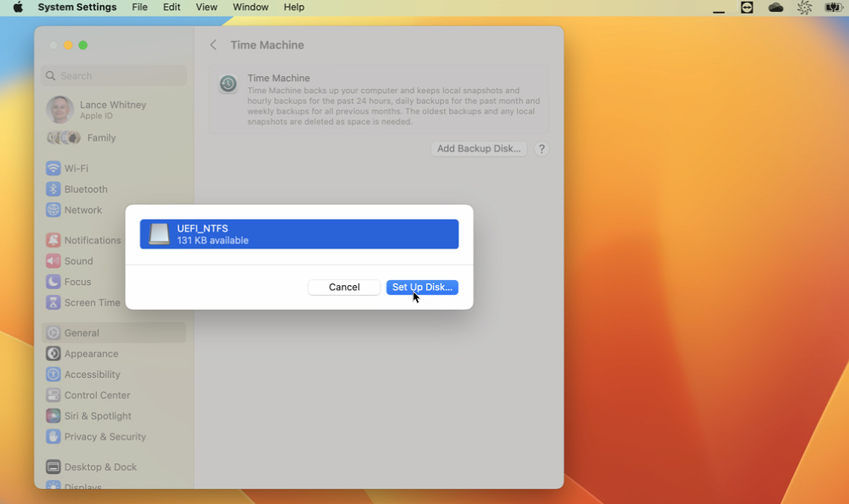Click inside the Search field

pyautogui.click(x=114, y=75)
